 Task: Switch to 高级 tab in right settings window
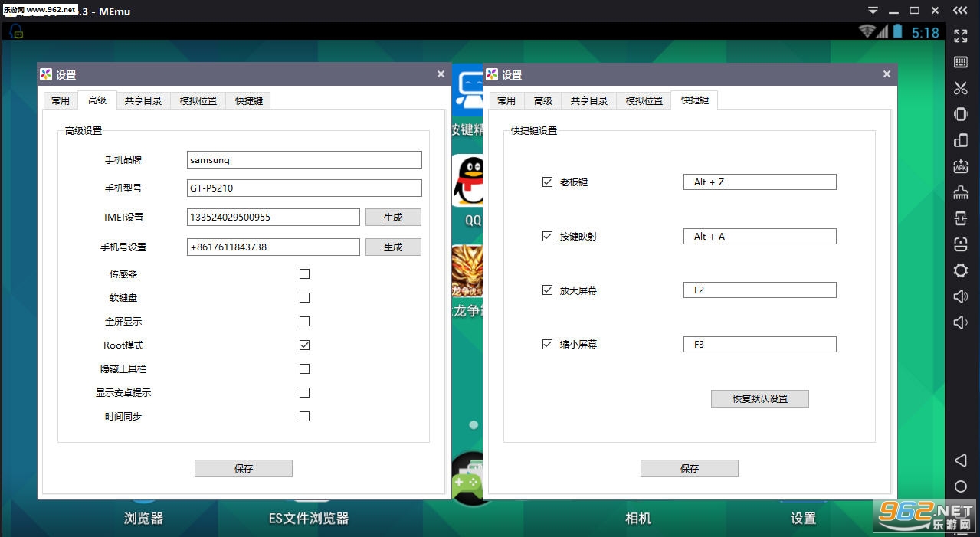coord(543,100)
